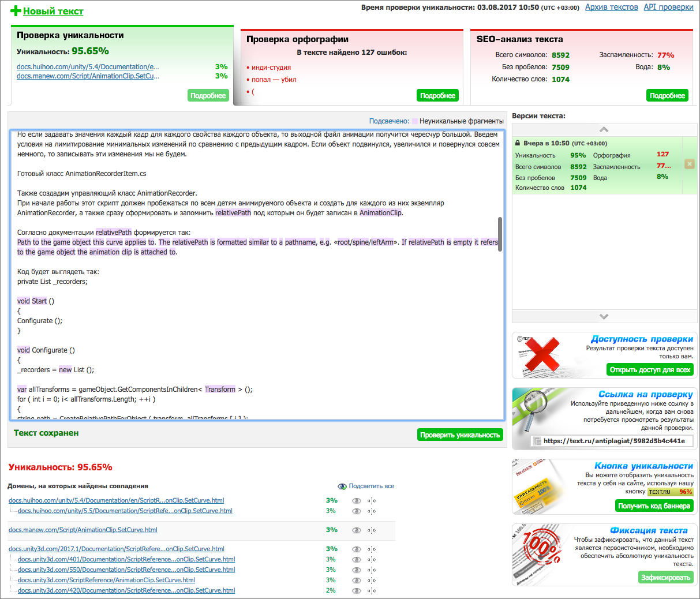This screenshot has width=700, height=599.
Task: Click the red Уникальность: 95.65% heading
Action: click(61, 467)
